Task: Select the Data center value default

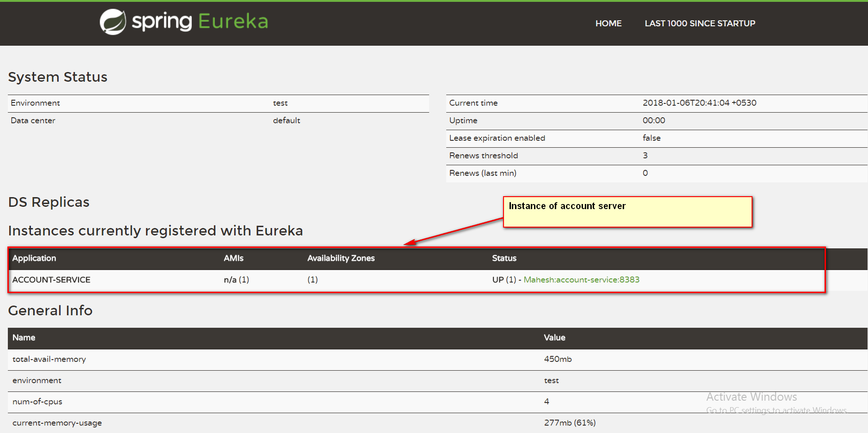Action: (x=286, y=120)
